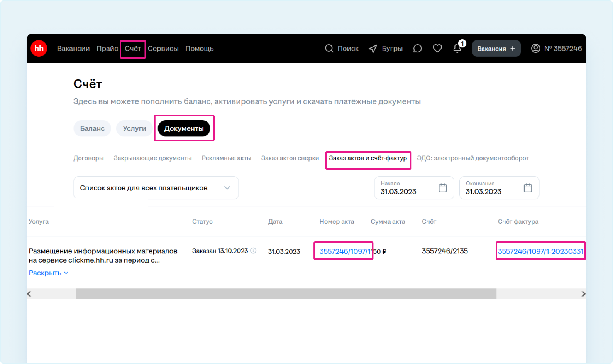Click the Номер акта column header
The image size is (613, 364).
point(337,222)
